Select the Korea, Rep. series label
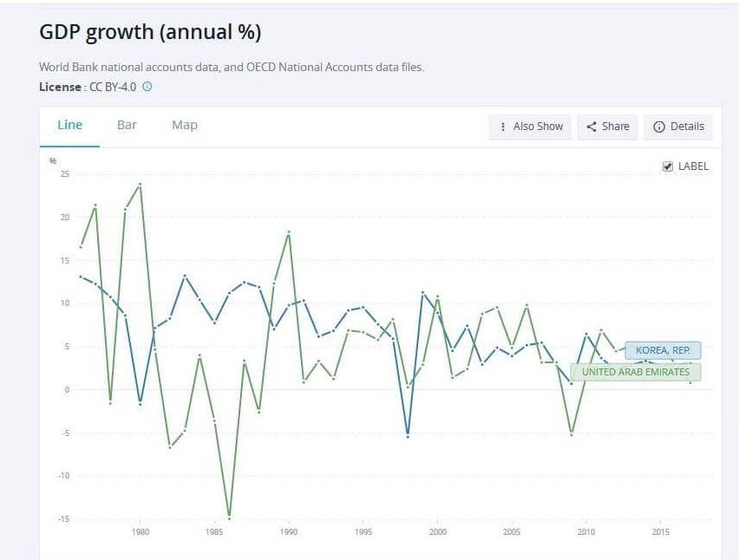Image resolution: width=739 pixels, height=560 pixels. [663, 350]
